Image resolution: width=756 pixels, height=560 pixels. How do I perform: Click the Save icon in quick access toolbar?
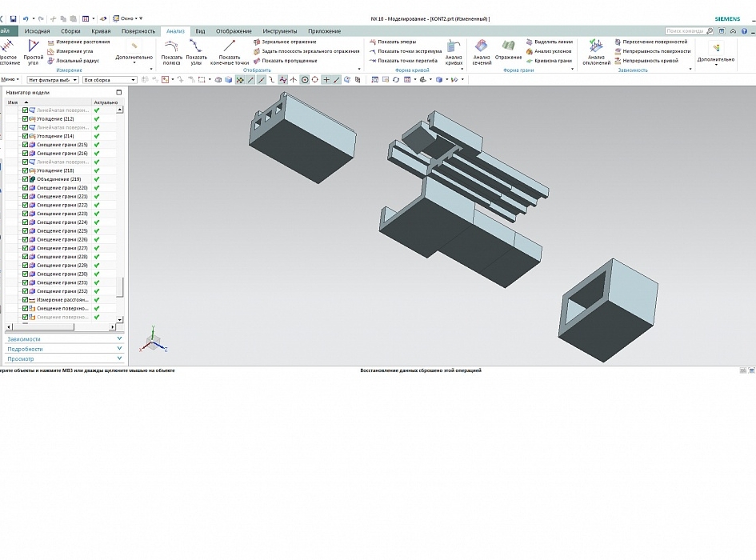pos(14,18)
